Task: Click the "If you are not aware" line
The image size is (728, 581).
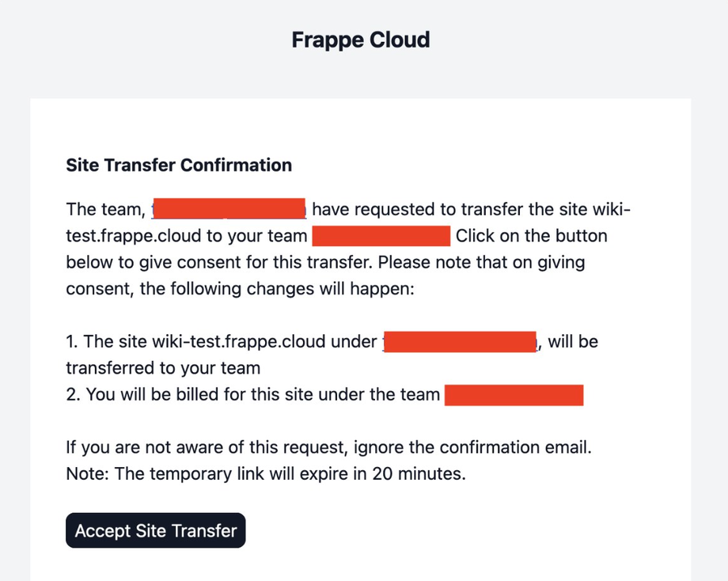Action: 328,447
